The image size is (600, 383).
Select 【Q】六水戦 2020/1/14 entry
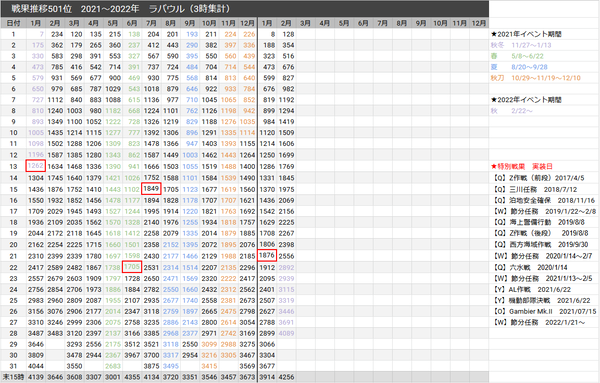click(530, 267)
